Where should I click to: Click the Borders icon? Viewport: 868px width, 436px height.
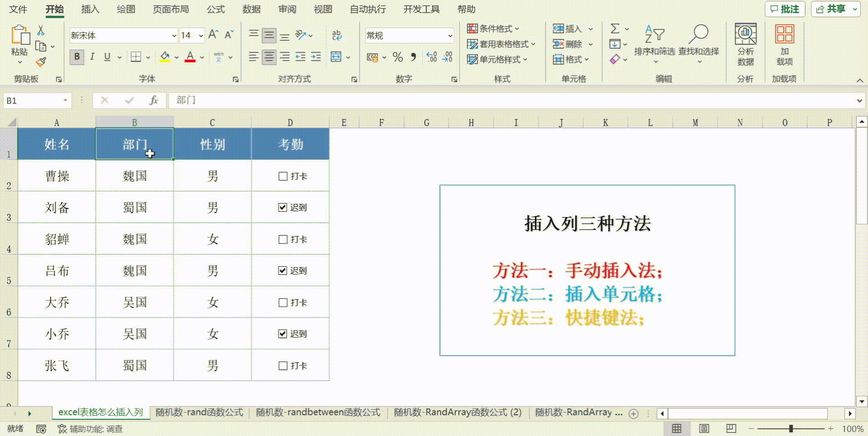point(136,57)
